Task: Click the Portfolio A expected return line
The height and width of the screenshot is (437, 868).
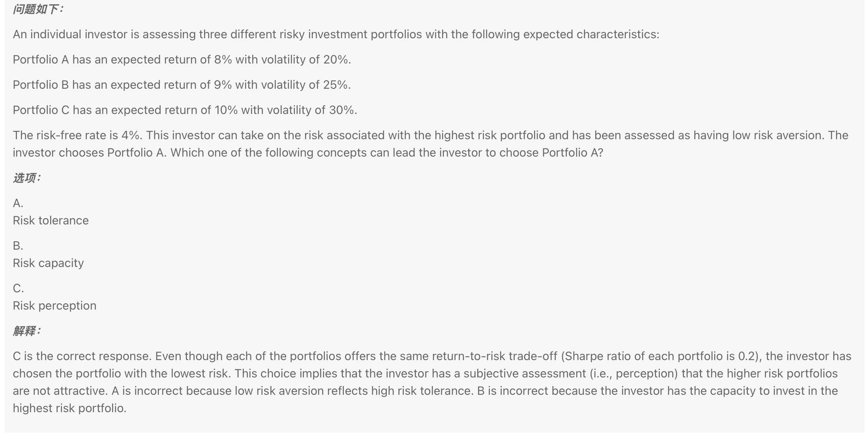Action: coord(182,60)
